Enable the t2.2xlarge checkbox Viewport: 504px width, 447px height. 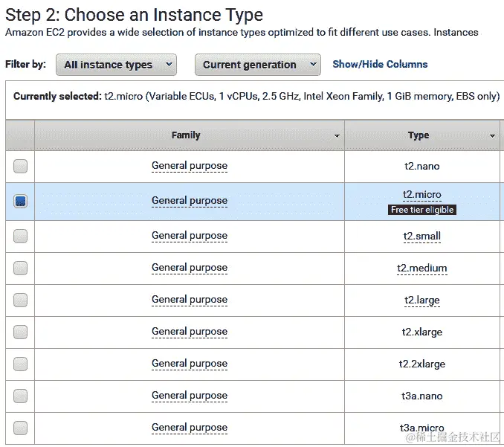coord(20,364)
